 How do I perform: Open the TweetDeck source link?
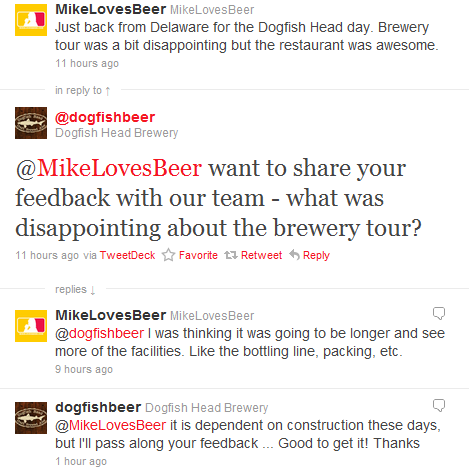[127, 255]
